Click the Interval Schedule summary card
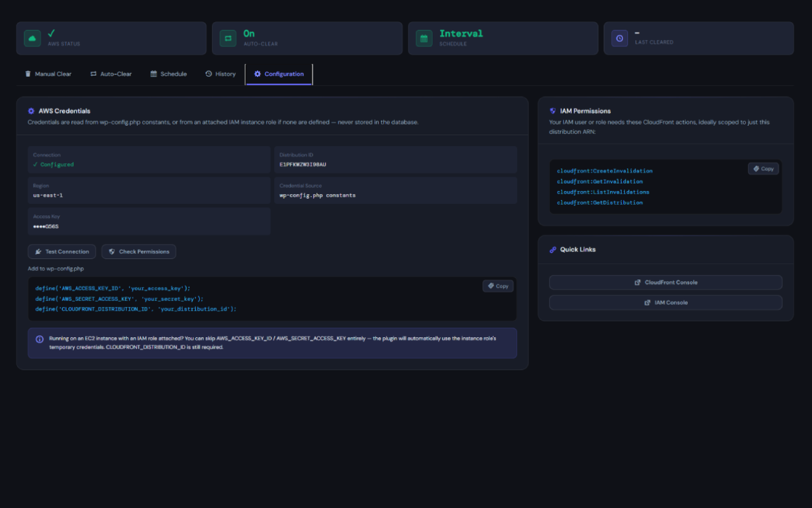The width and height of the screenshot is (812, 508). [x=503, y=38]
